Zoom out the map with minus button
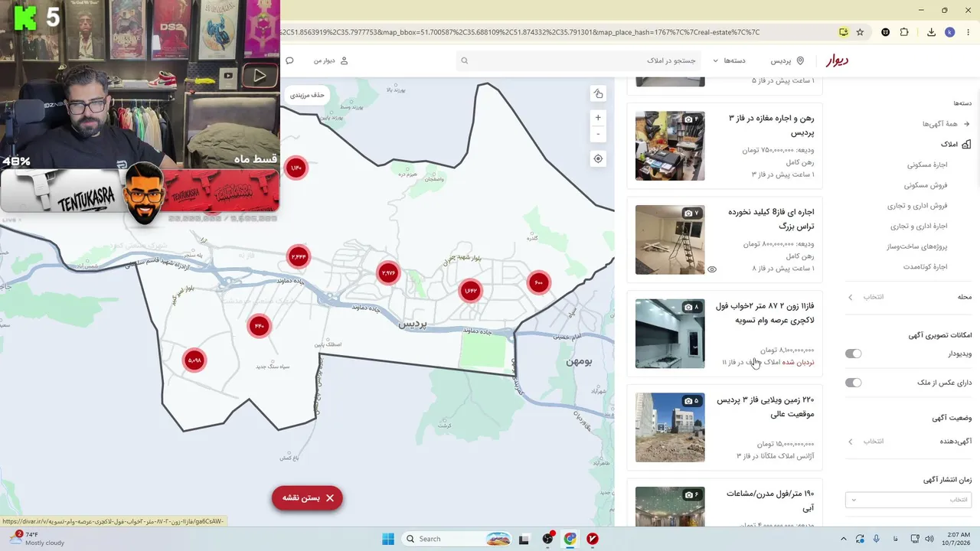 (x=598, y=134)
